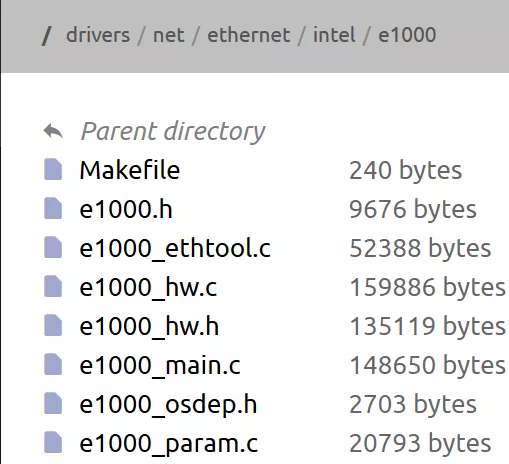This screenshot has height=464, width=509.
Task: Click the 9676 bytes size text
Action: coord(413,209)
